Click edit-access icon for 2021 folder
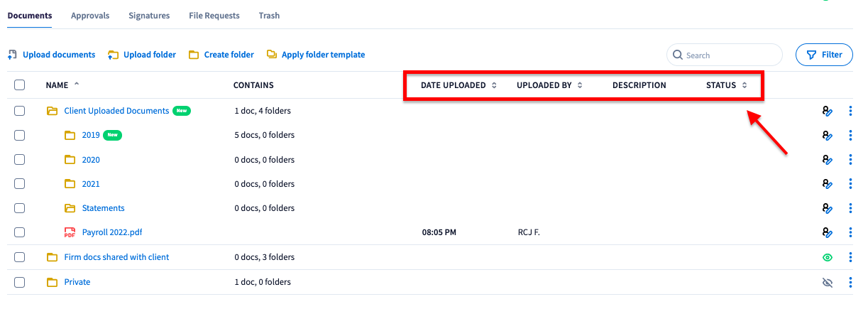The image size is (868, 309). click(x=827, y=184)
